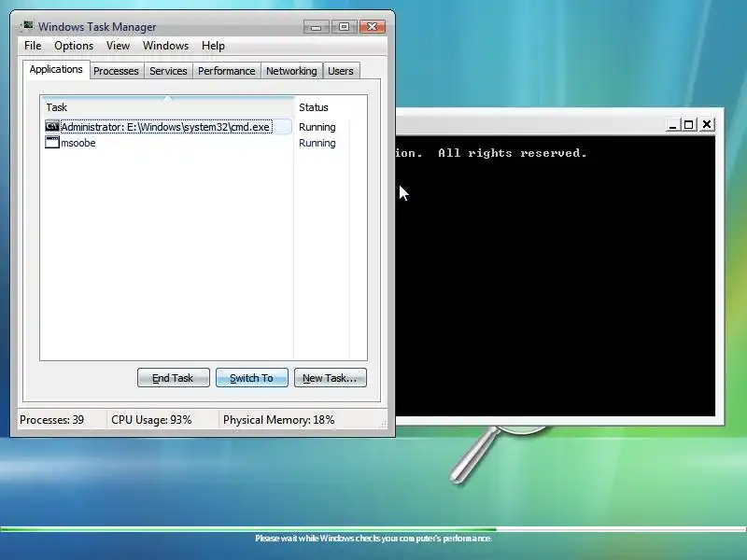
Task: Click the Task Manager resize grip corner
Action: tap(383, 425)
